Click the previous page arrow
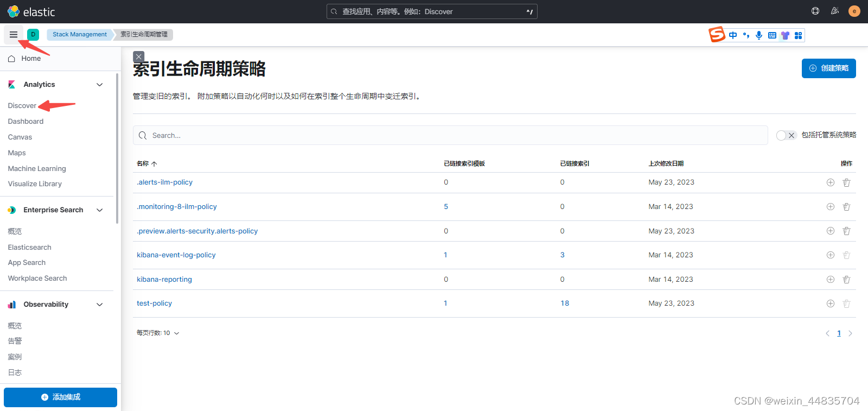Image resolution: width=868 pixels, height=411 pixels. point(827,333)
